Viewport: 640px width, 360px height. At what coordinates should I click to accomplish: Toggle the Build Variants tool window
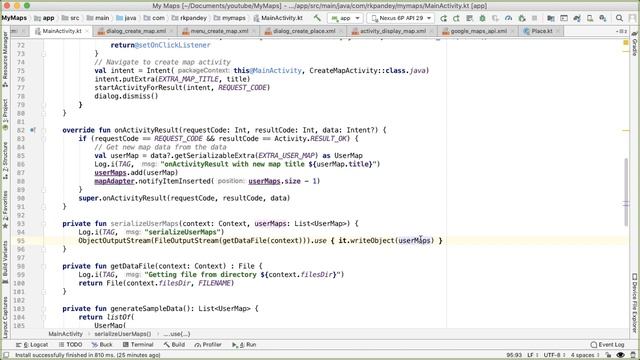[5, 262]
